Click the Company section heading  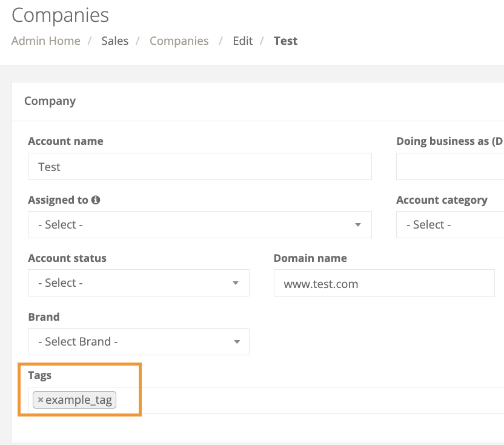coord(50,101)
